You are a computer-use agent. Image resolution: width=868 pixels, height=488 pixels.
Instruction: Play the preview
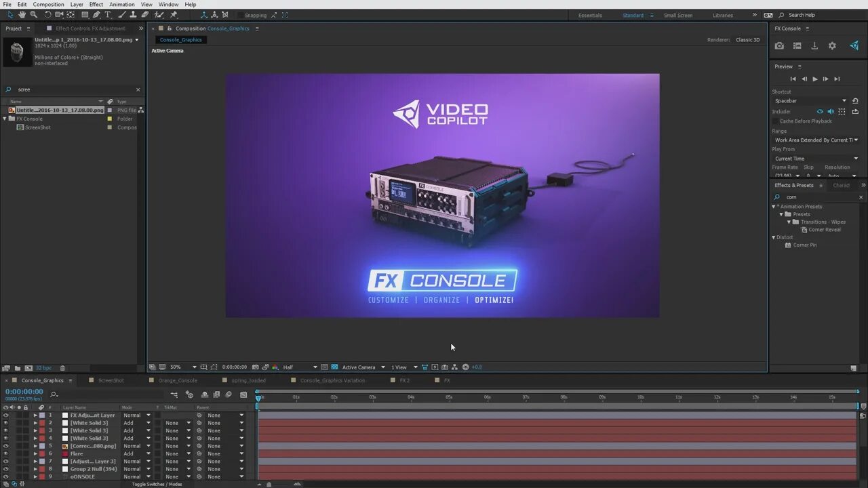[x=814, y=79]
